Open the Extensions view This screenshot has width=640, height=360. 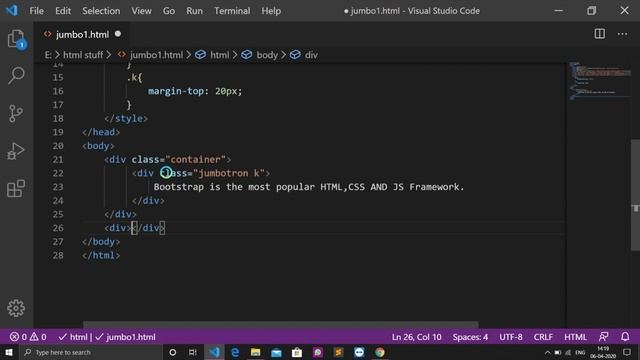point(16,189)
